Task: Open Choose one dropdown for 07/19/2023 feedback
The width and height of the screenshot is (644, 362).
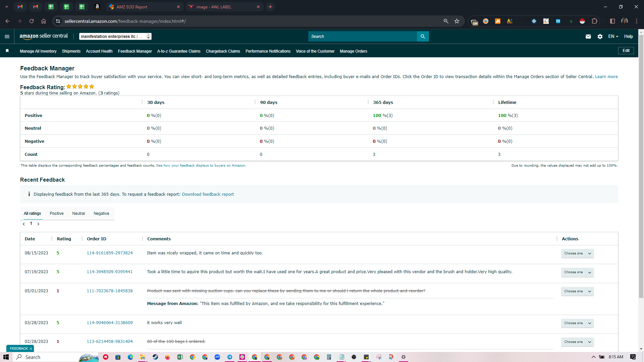Action: coord(577,272)
